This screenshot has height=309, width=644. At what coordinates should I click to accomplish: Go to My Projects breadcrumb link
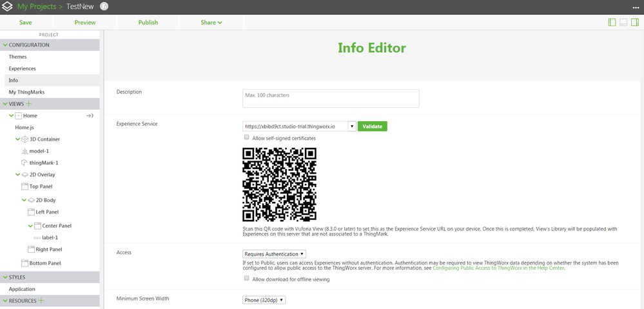click(x=37, y=7)
